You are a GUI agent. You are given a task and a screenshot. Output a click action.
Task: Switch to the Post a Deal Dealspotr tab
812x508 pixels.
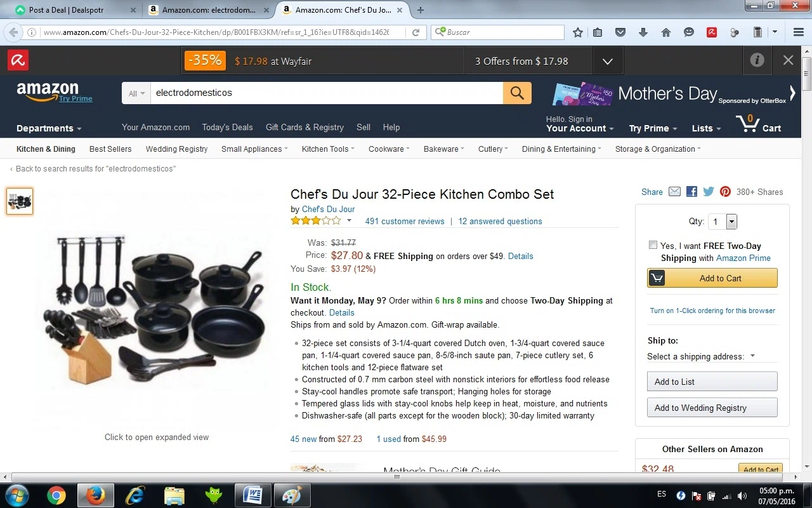click(x=74, y=10)
